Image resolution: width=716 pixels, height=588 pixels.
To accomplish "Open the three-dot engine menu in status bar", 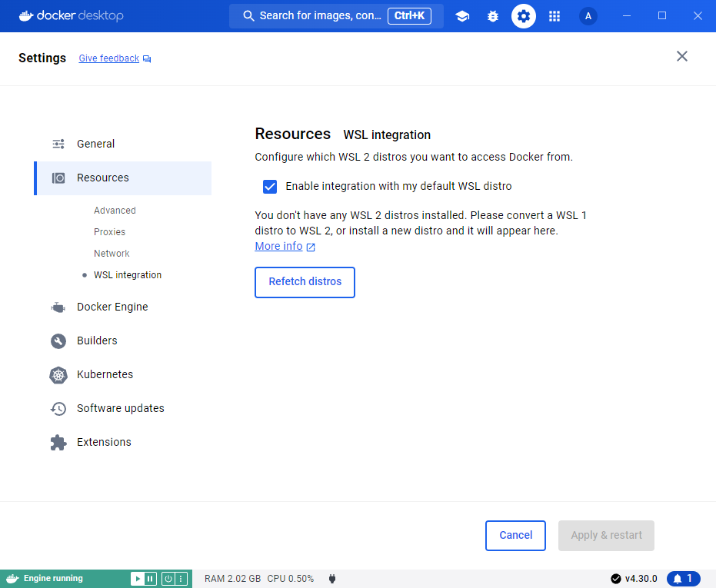I will pyautogui.click(x=181, y=579).
